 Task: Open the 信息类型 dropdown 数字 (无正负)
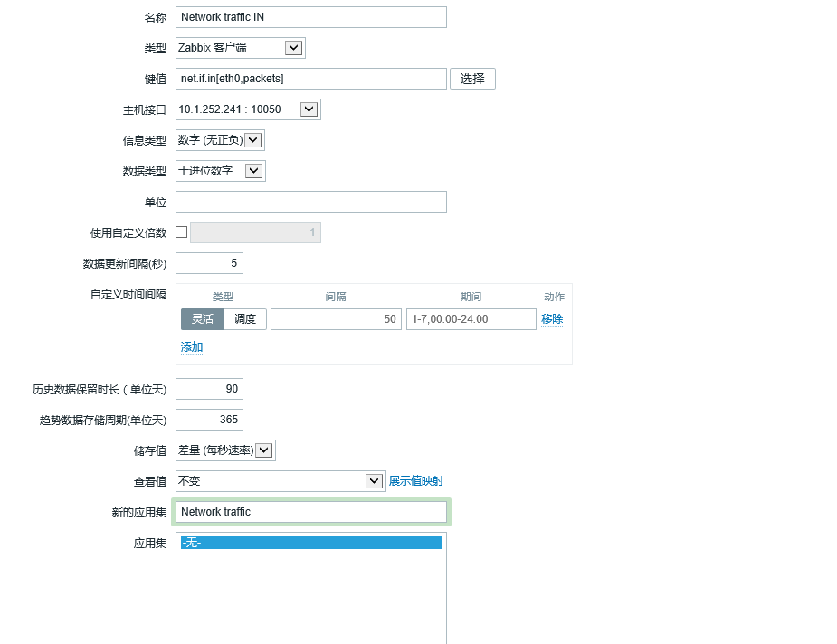point(220,140)
